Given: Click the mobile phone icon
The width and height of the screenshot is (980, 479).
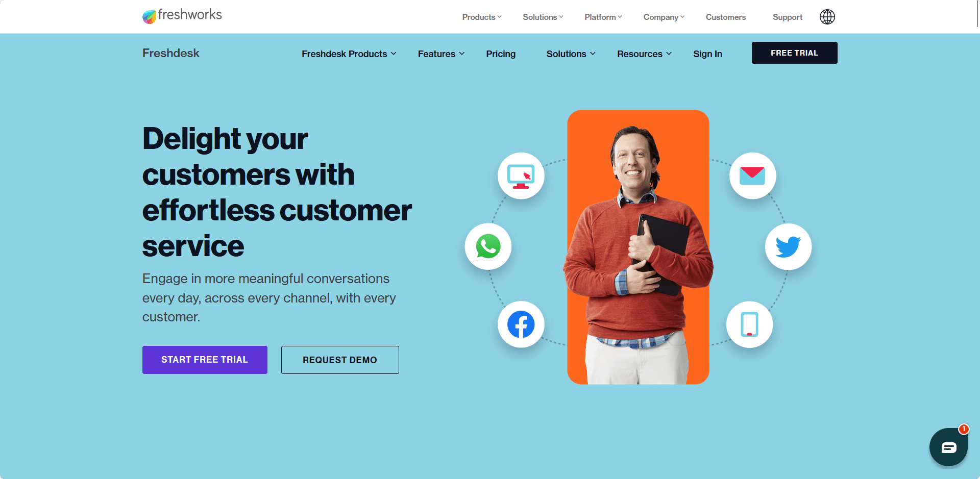Looking at the screenshot, I should (749, 324).
